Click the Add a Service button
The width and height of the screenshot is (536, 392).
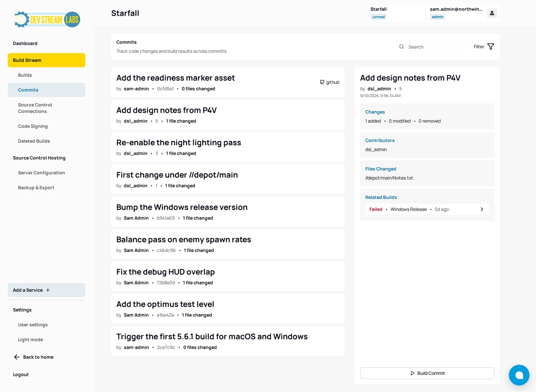pyautogui.click(x=47, y=290)
